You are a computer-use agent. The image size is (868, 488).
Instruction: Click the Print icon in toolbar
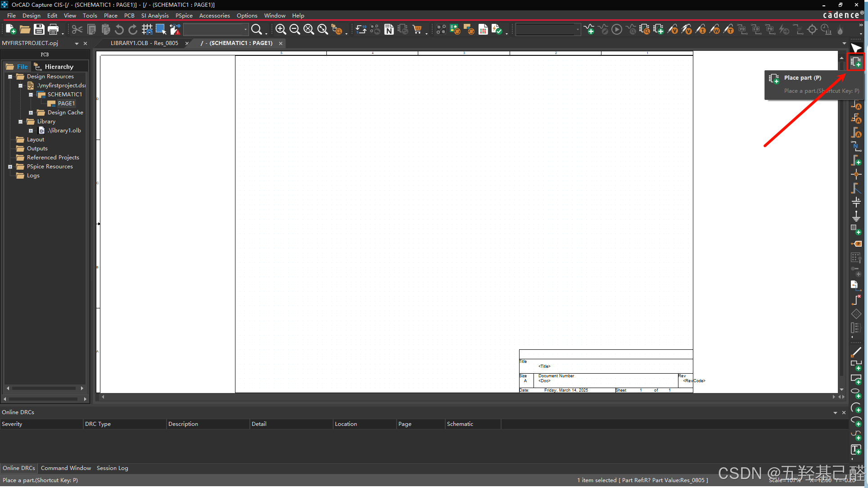53,30
